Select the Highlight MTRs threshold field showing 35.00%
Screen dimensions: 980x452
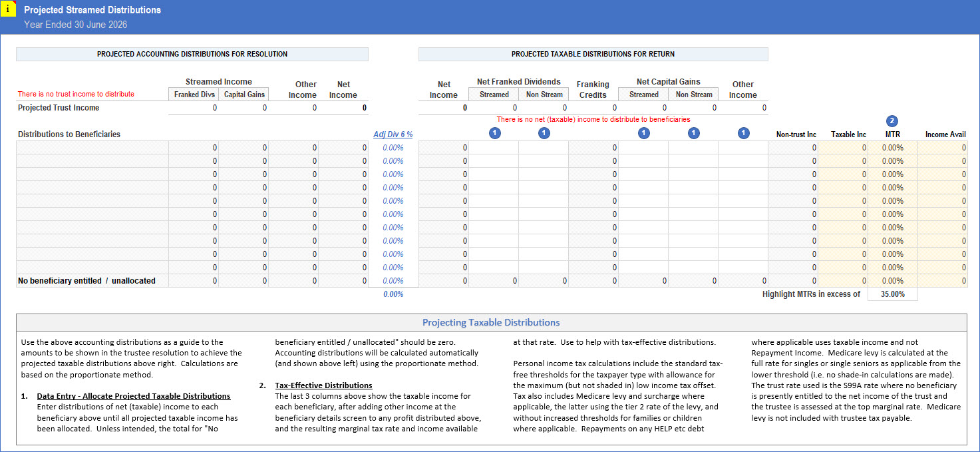[x=892, y=294]
